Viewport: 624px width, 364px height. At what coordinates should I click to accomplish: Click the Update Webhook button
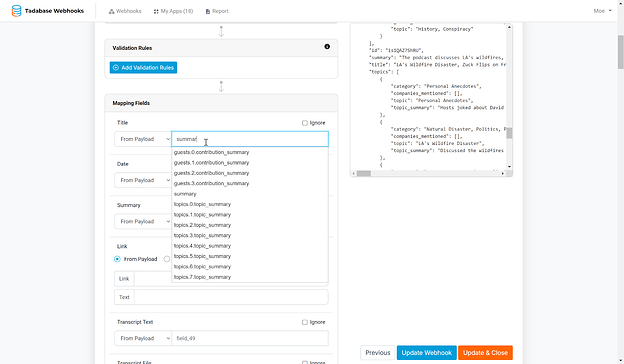(427, 352)
